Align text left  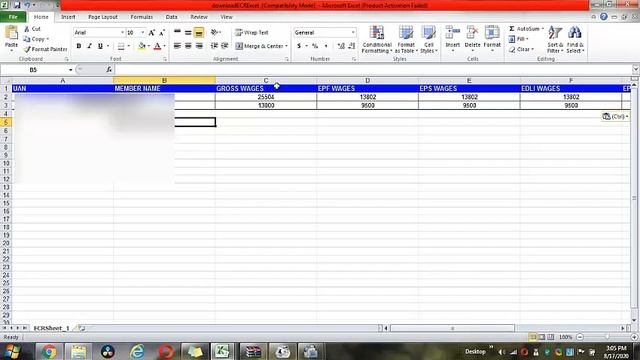tap(177, 46)
